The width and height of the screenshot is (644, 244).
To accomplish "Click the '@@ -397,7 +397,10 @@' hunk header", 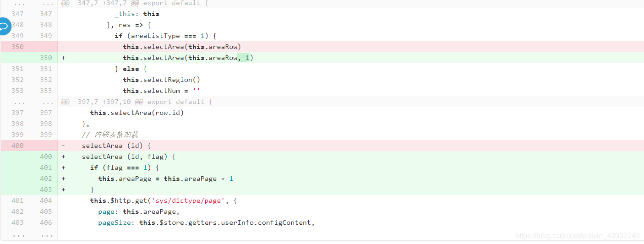I will tap(136, 102).
